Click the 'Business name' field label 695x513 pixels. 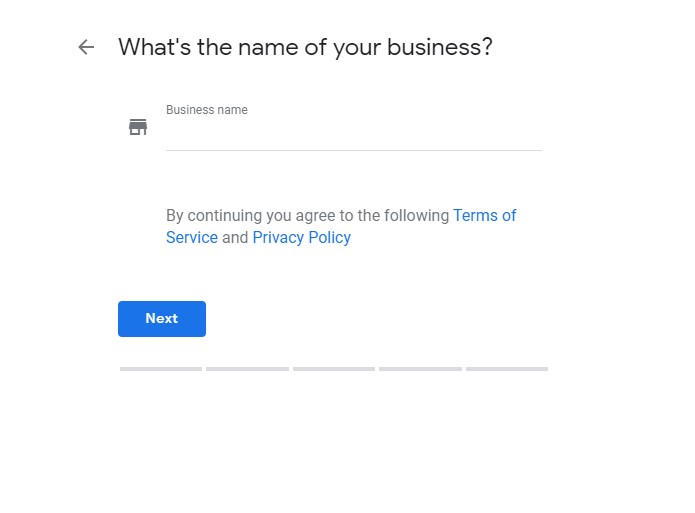[x=207, y=110]
